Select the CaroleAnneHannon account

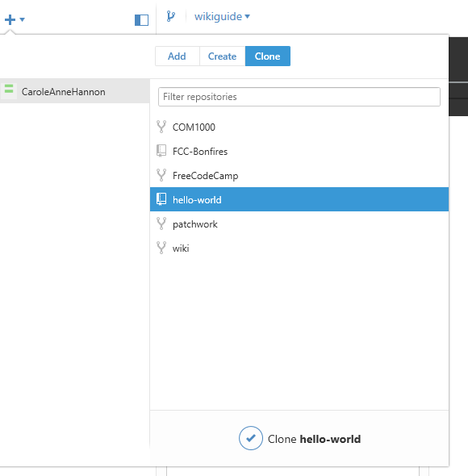pyautogui.click(x=75, y=91)
